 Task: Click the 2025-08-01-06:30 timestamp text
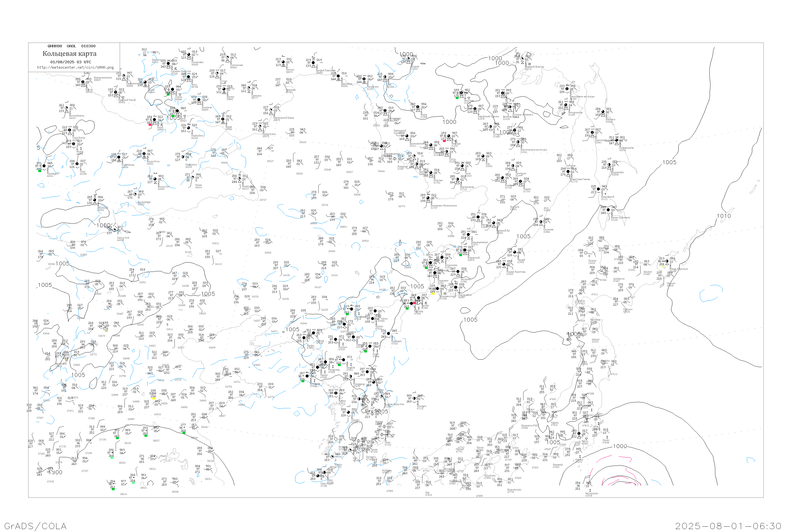coord(728,526)
